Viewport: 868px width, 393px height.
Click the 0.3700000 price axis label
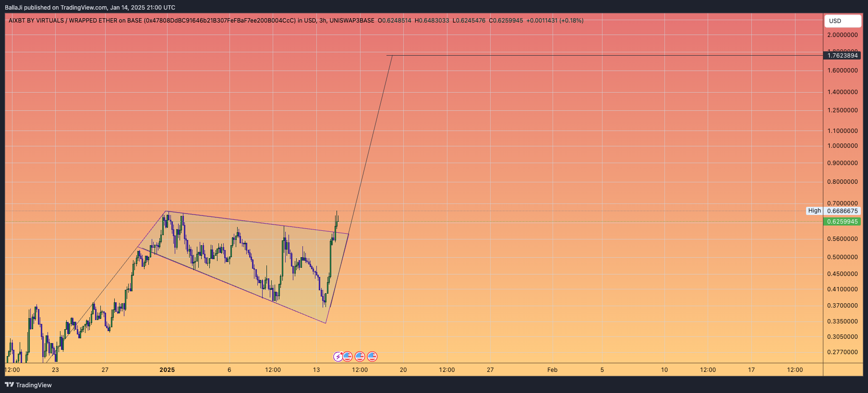[x=842, y=306]
